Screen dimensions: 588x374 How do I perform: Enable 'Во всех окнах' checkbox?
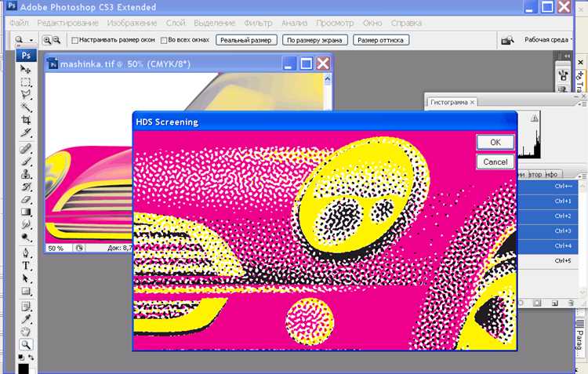(x=164, y=40)
